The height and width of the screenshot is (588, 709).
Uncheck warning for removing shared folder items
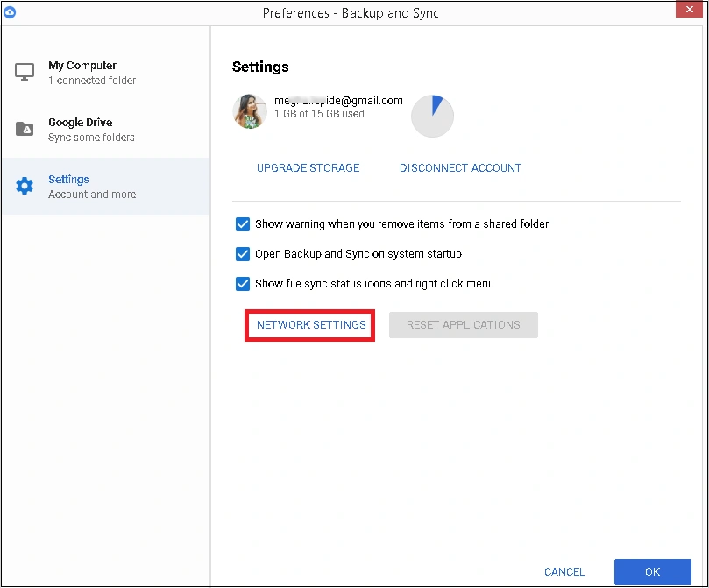pos(243,224)
